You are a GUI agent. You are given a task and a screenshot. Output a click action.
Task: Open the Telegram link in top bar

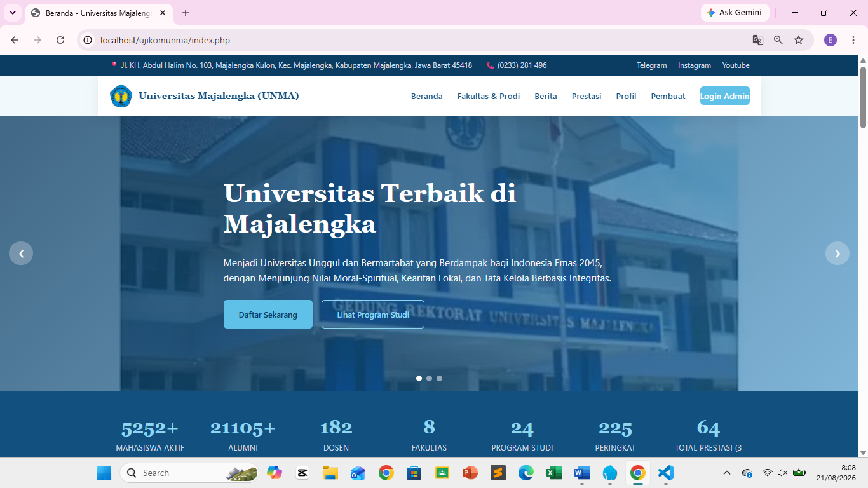(x=652, y=65)
